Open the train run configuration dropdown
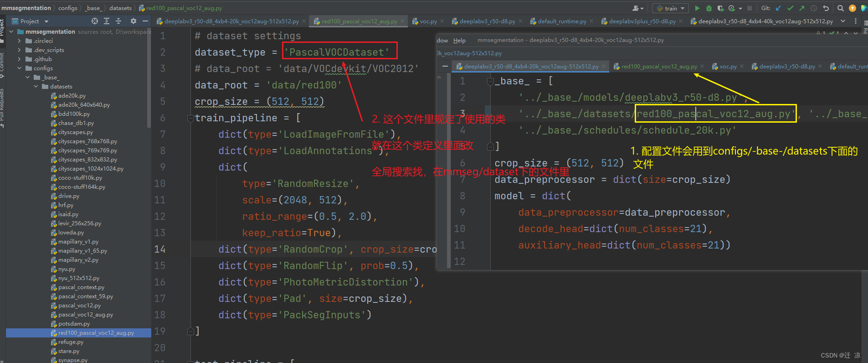This screenshot has height=363, width=868. pos(670,8)
